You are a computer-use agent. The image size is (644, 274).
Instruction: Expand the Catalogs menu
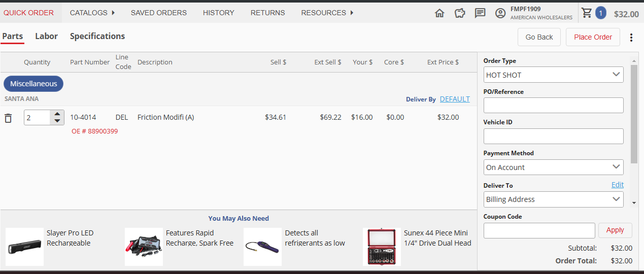(92, 13)
